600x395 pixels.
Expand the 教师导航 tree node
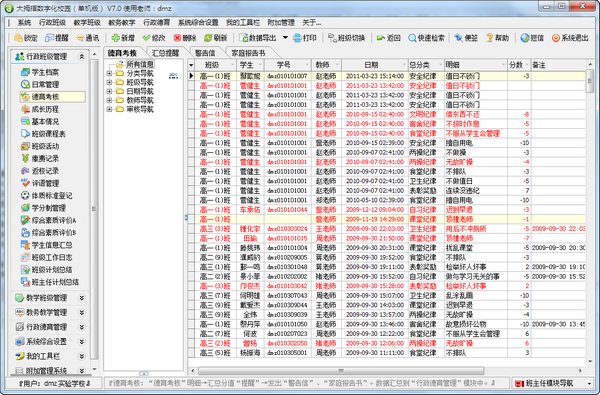(109, 100)
